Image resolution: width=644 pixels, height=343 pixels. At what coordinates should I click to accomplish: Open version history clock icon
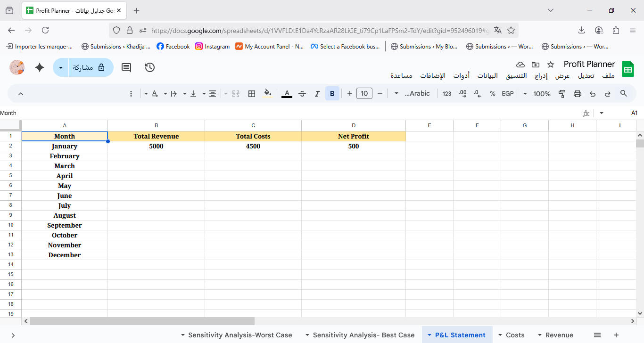150,67
